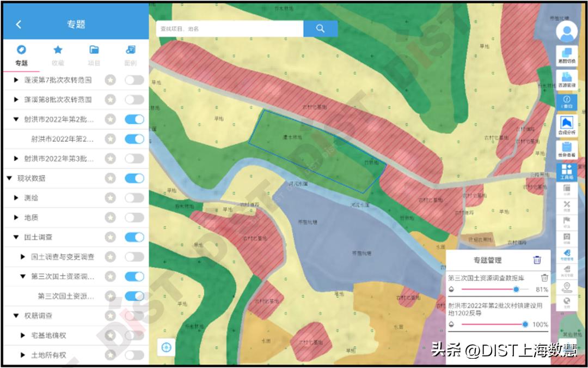Favorite 地质 with its star icon

tap(110, 218)
